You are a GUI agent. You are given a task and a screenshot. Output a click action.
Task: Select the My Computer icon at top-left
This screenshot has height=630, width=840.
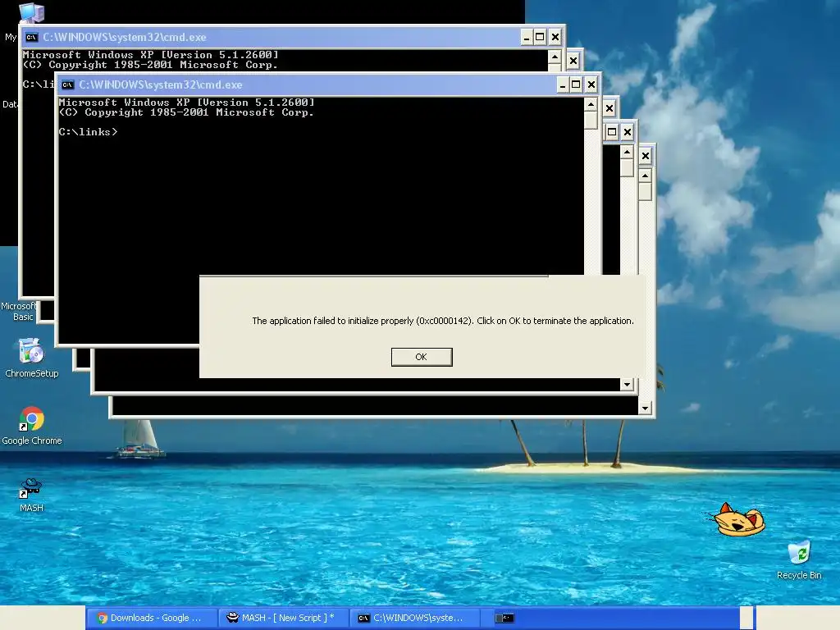pyautogui.click(x=31, y=12)
